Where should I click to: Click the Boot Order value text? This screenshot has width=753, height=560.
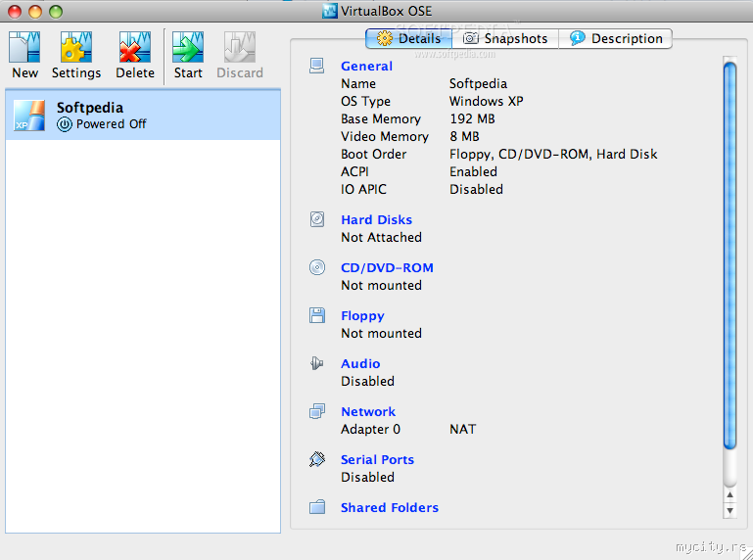pyautogui.click(x=553, y=154)
